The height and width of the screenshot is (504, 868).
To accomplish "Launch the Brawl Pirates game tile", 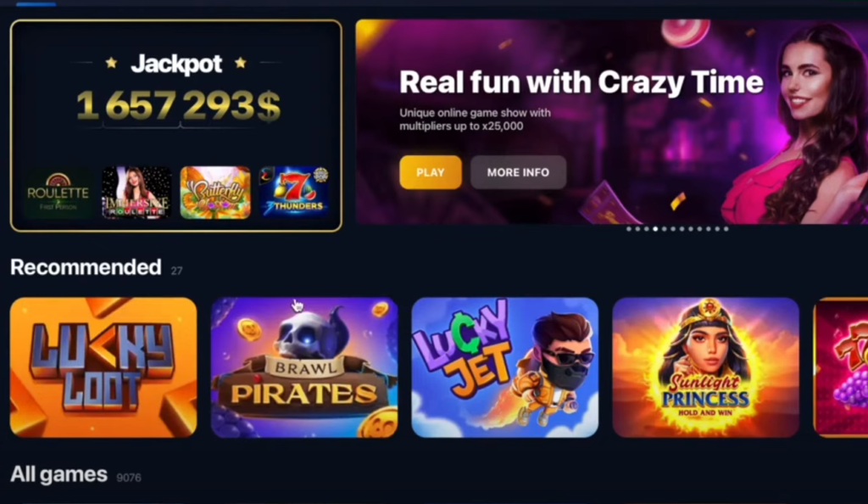I will point(304,367).
